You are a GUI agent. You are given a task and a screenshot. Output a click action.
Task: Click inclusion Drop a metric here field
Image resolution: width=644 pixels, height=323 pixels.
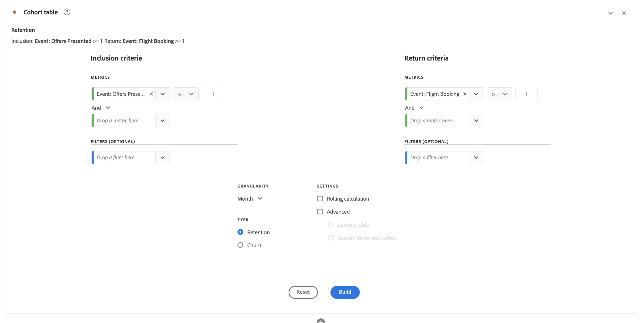click(124, 121)
